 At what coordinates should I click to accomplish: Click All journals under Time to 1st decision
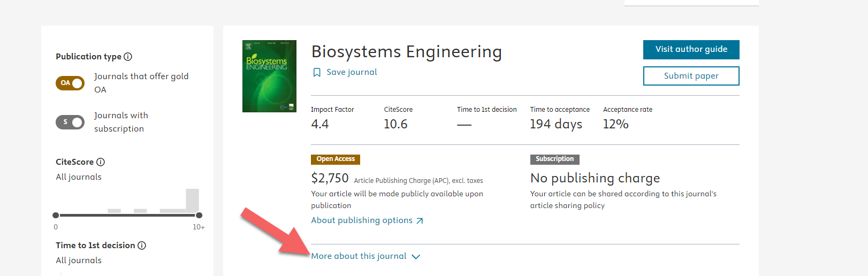[79, 260]
